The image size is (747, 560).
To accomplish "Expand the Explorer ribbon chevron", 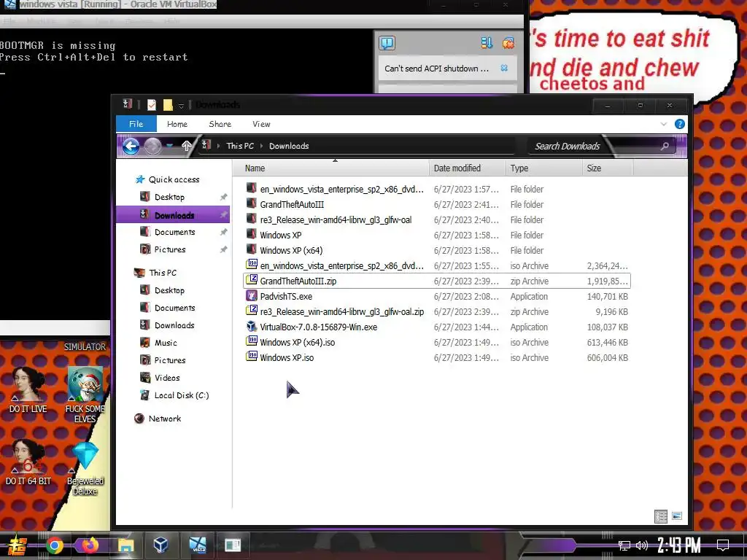I will pyautogui.click(x=664, y=124).
